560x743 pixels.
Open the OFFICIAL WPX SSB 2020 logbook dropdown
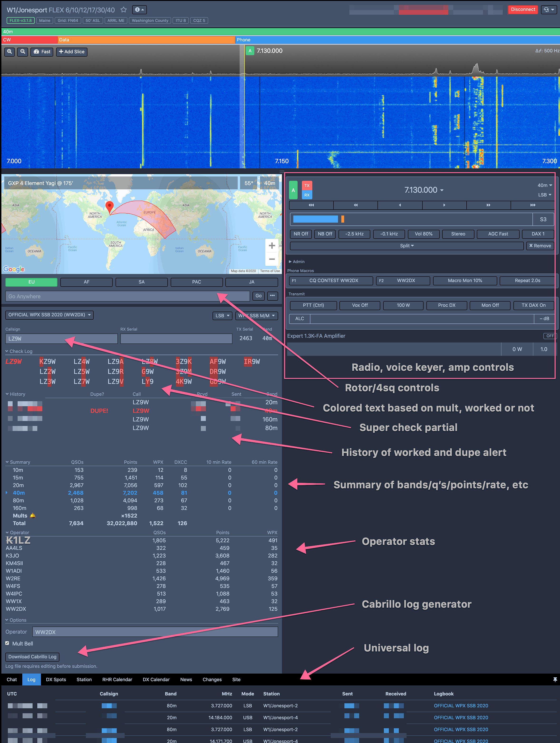click(49, 315)
